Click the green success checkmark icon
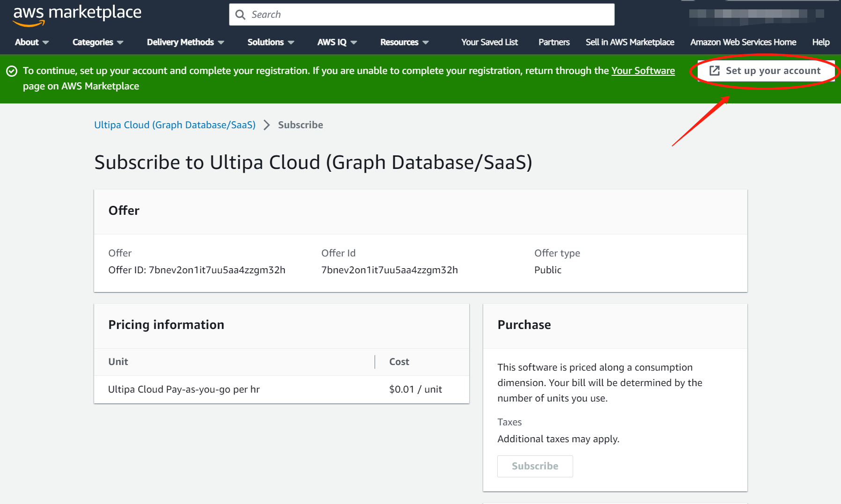Screen dimensions: 841x504 (12, 71)
